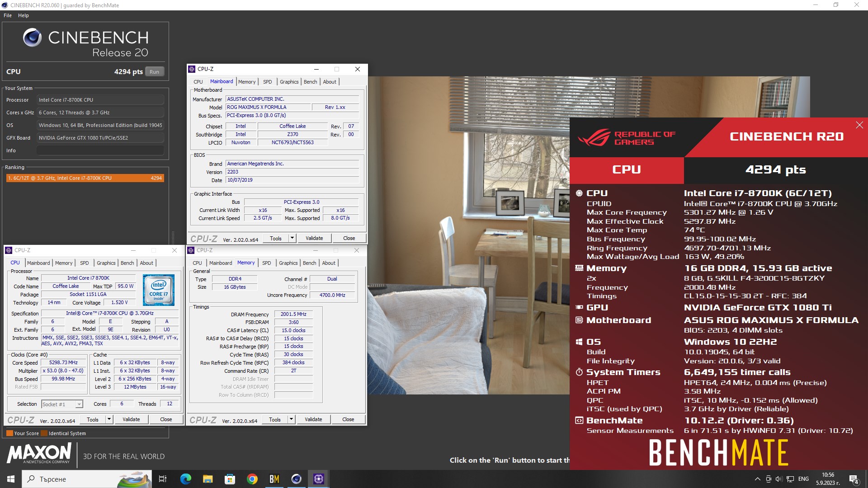
Task: Click the Info field in Cinebench Your System
Action: coord(100,150)
